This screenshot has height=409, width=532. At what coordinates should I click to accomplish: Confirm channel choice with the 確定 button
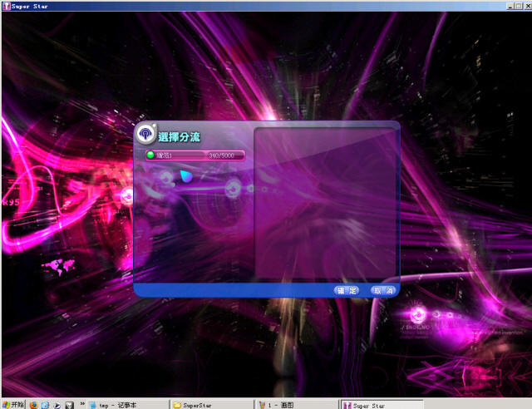[347, 291]
